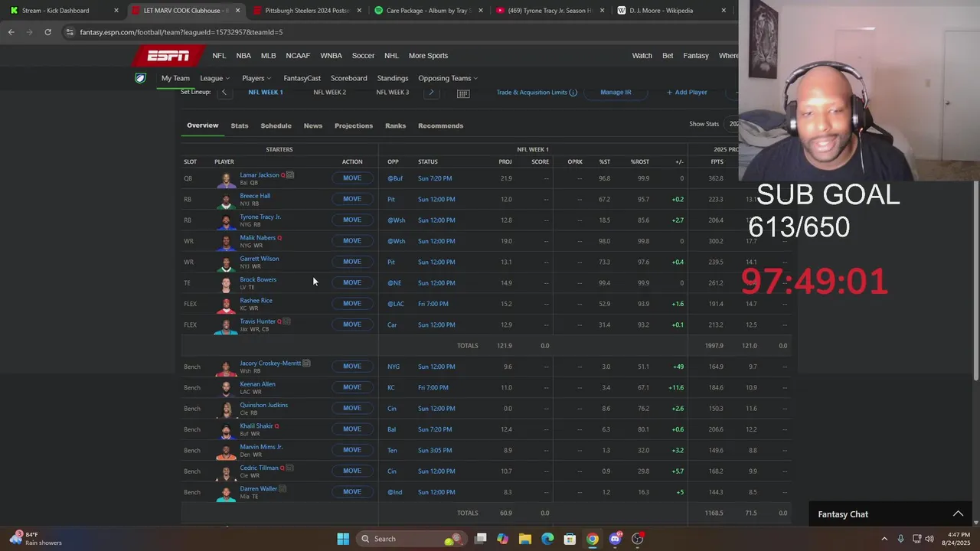Image resolution: width=980 pixels, height=551 pixels.
Task: Open Microsoft Store in taskbar
Action: pyautogui.click(x=570, y=539)
